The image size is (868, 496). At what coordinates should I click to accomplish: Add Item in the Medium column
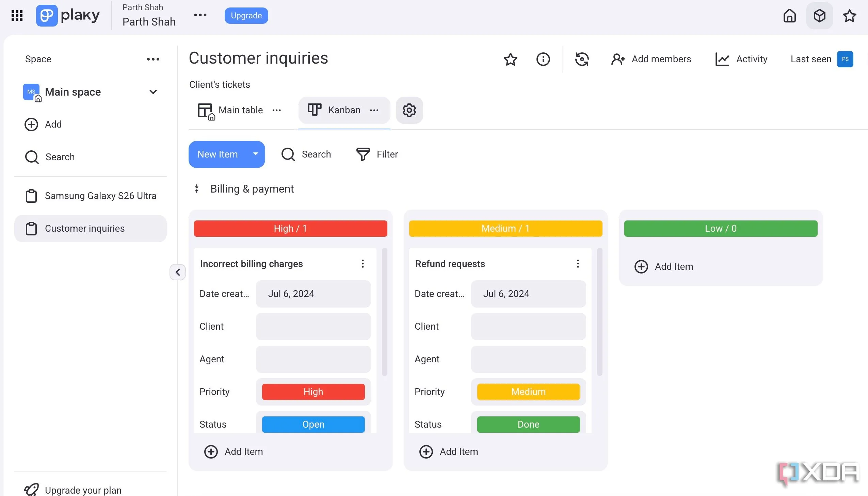449,452
